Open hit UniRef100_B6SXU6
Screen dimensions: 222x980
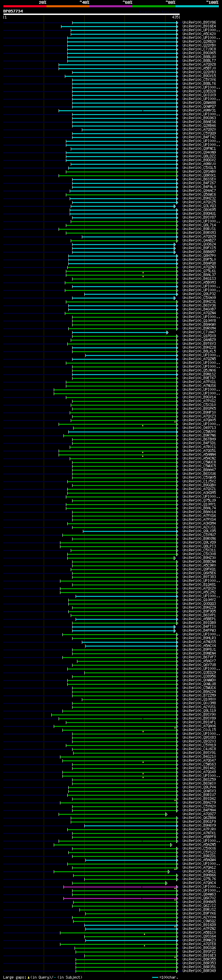pos(199,473)
